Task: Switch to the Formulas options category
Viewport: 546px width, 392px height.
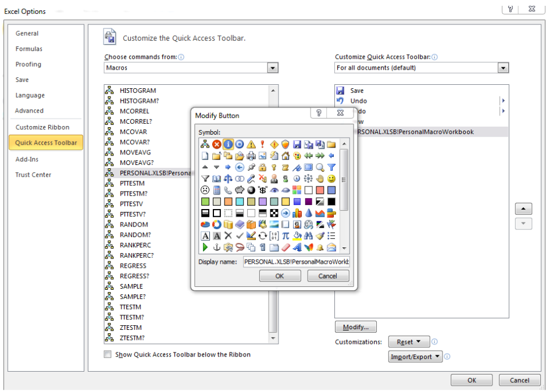Action: point(29,49)
